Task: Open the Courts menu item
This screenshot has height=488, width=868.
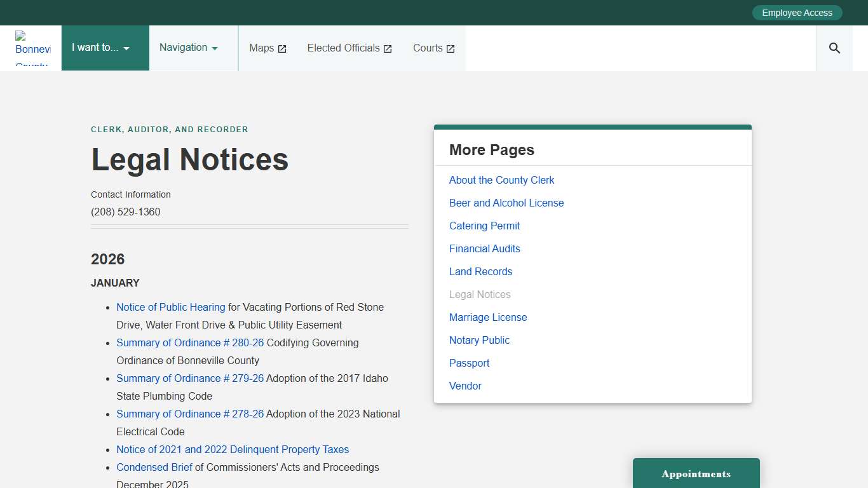Action: [x=427, y=48]
